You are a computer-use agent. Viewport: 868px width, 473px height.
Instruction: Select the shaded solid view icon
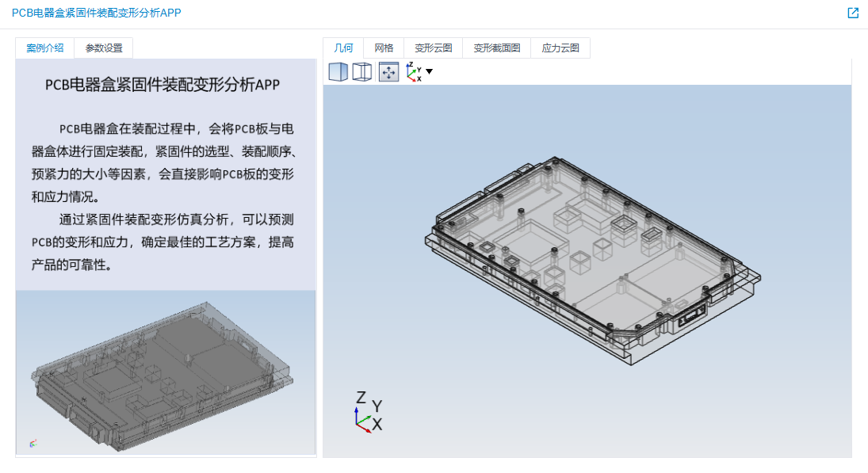pyautogui.click(x=338, y=72)
